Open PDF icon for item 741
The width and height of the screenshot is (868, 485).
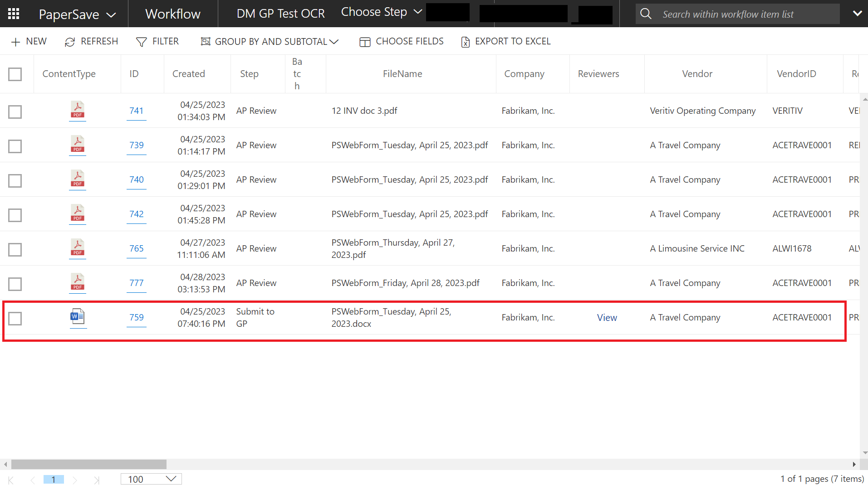[x=78, y=110]
